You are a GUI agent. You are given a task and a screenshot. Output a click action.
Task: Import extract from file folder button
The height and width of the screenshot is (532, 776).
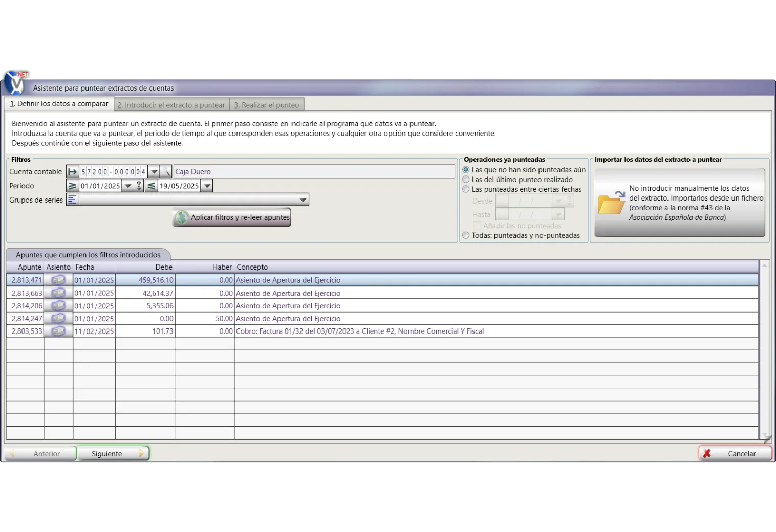pos(680,203)
